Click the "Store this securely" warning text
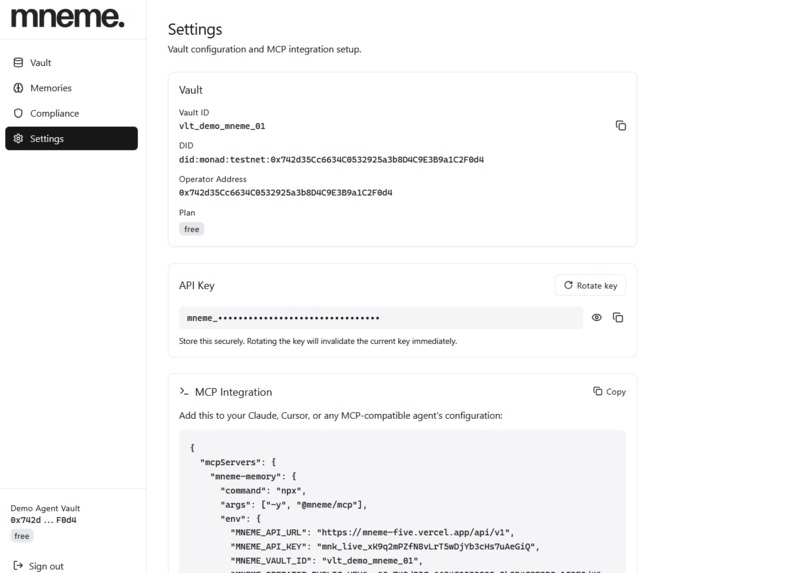 318,341
